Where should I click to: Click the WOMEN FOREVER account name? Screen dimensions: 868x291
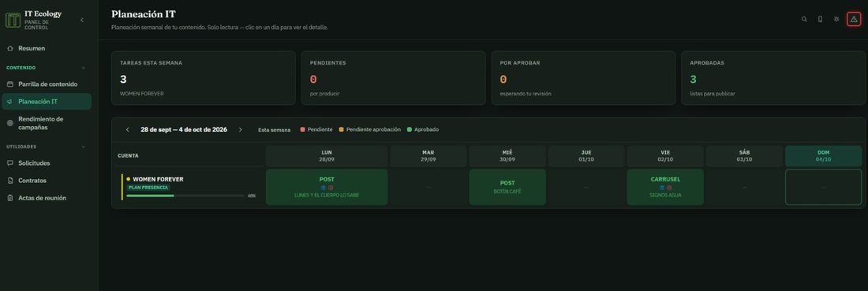pyautogui.click(x=158, y=179)
